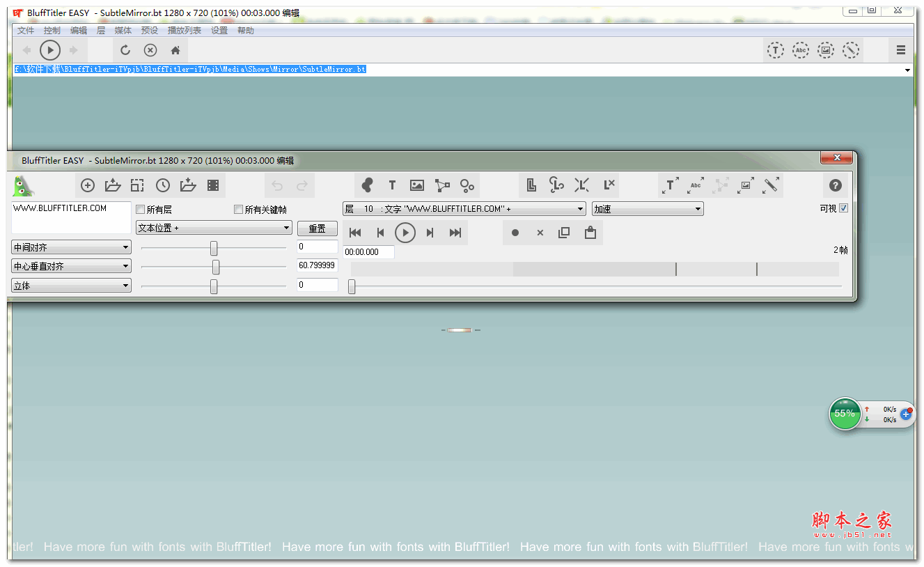Expand the layer selector dropdown

pos(464,209)
